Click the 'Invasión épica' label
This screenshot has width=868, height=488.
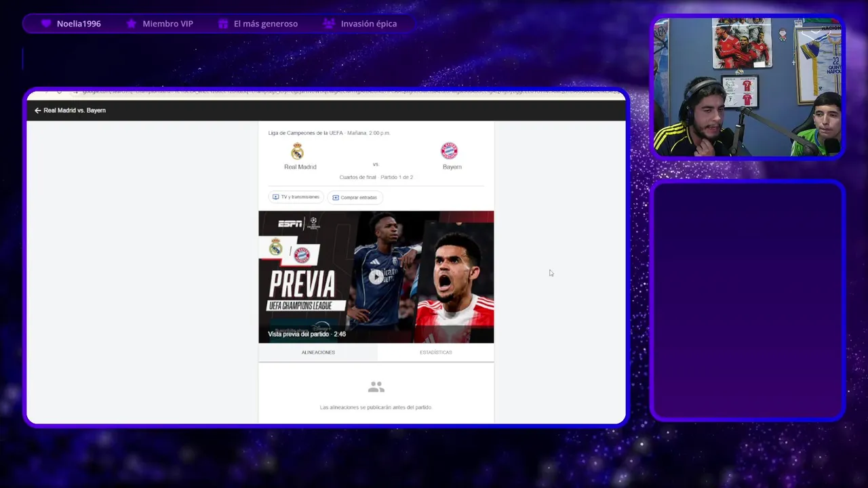[x=369, y=24]
